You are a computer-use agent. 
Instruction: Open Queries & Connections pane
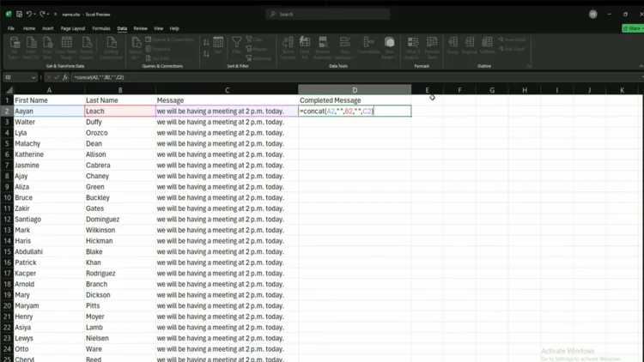(170, 39)
